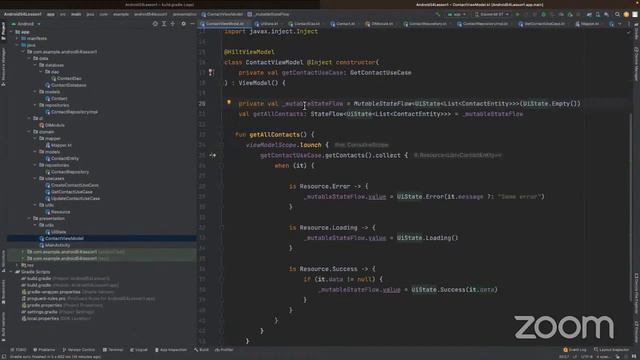This screenshot has width=640, height=360.
Task: Switch to ContactViewModel.kt editor tab
Action: 224,24
